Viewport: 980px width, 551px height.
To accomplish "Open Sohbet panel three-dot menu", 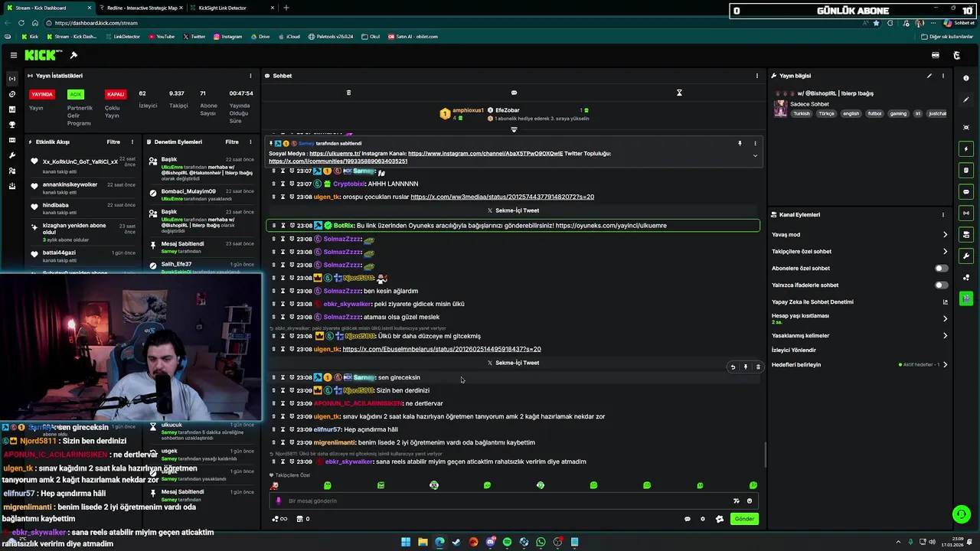I will 757,76.
